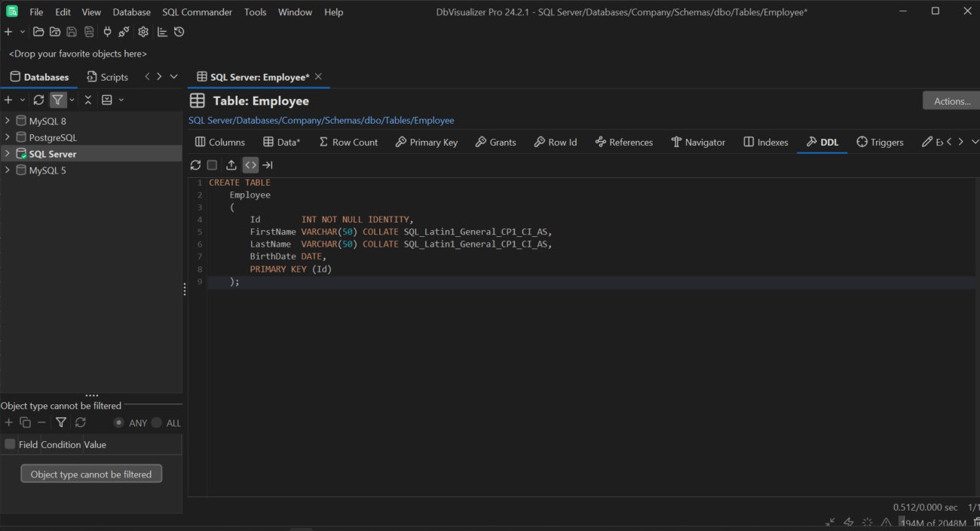Image resolution: width=980 pixels, height=531 pixels.
Task: Open SQL history with the clock icon
Action: pos(179,31)
